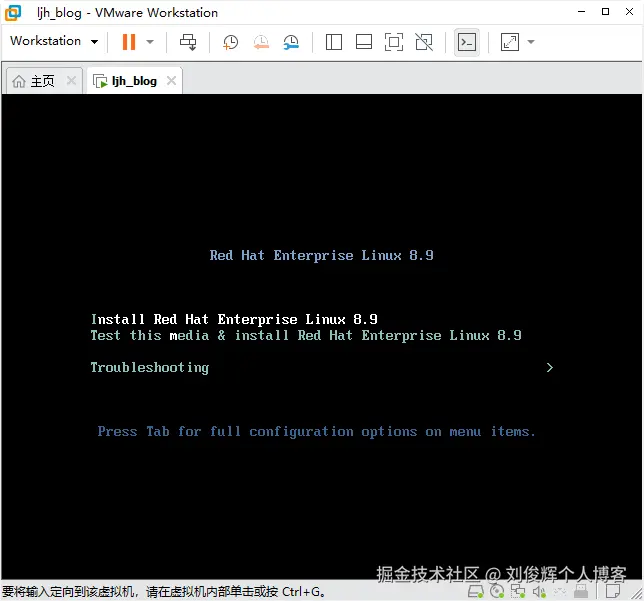Click the stretch guest display icon
Viewport: 644px width, 601px height.
tap(510, 42)
